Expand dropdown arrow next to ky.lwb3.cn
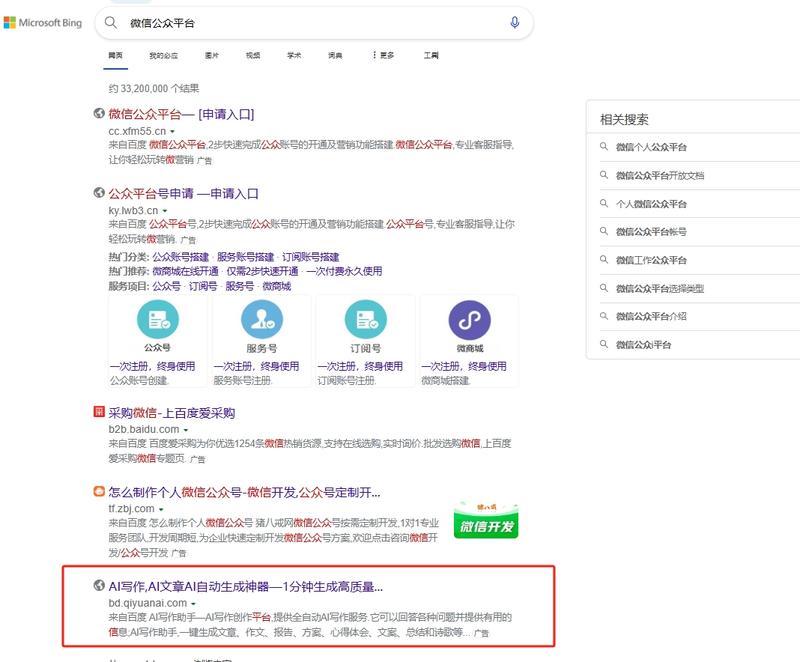The width and height of the screenshot is (800, 662). (x=165, y=211)
